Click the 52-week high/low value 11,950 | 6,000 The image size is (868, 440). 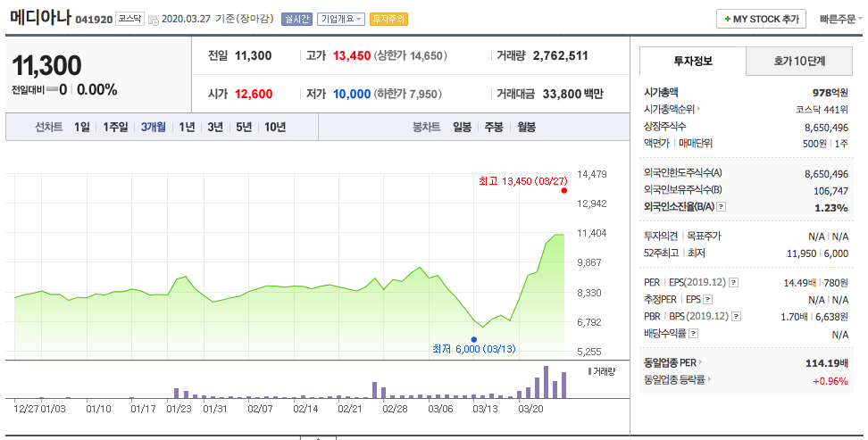pos(818,253)
